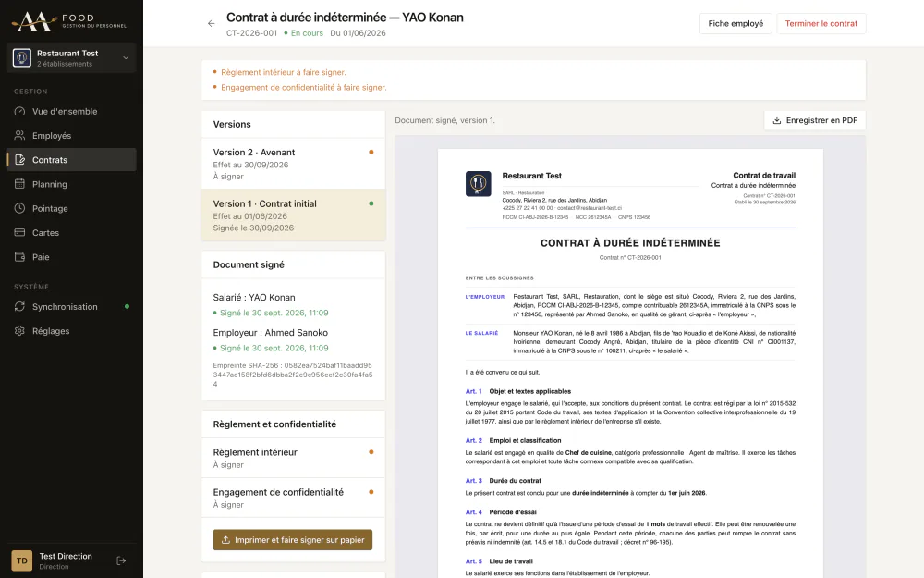Click Terminer le contrat

point(821,24)
